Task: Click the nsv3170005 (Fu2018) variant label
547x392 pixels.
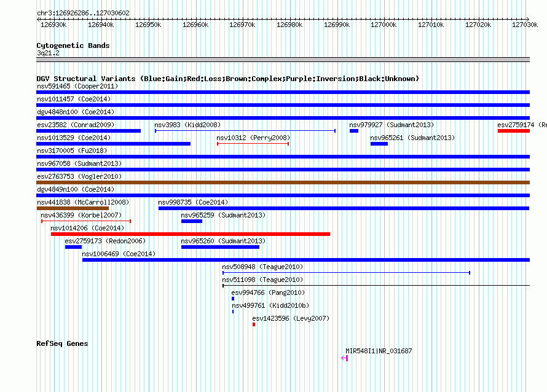Action: pyautogui.click(x=72, y=151)
